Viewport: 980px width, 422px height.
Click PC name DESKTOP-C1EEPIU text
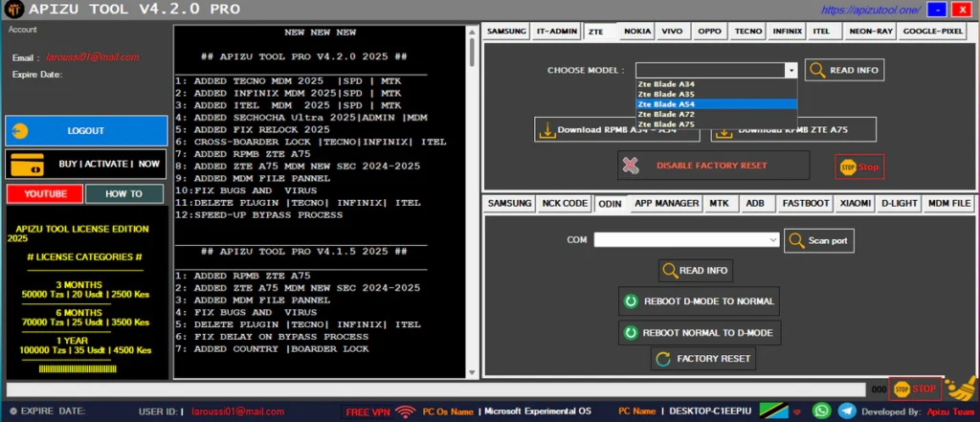coord(710,411)
